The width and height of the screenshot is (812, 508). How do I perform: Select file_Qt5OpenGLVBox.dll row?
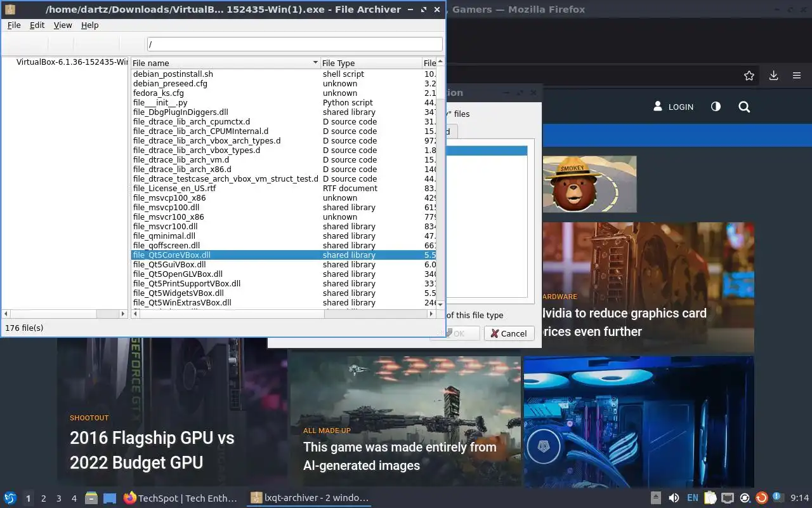pyautogui.click(x=284, y=274)
